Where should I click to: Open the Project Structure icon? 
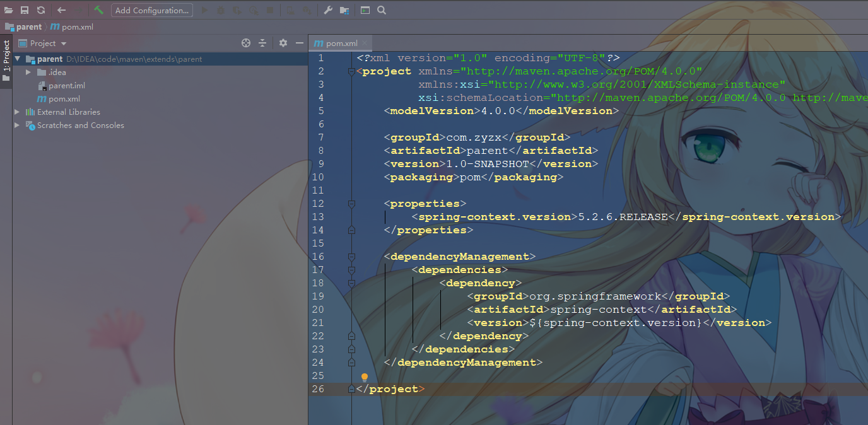pyautogui.click(x=344, y=10)
